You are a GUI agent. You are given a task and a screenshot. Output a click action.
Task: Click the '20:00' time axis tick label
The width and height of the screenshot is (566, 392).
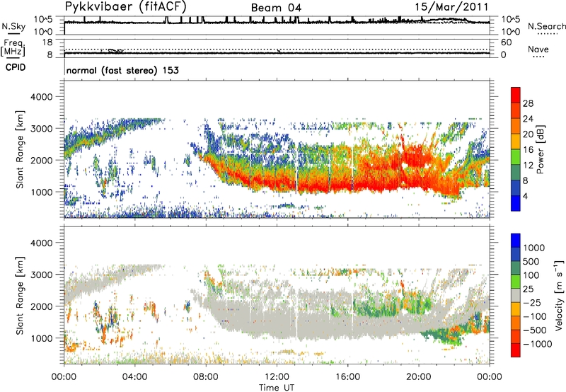[418, 377]
